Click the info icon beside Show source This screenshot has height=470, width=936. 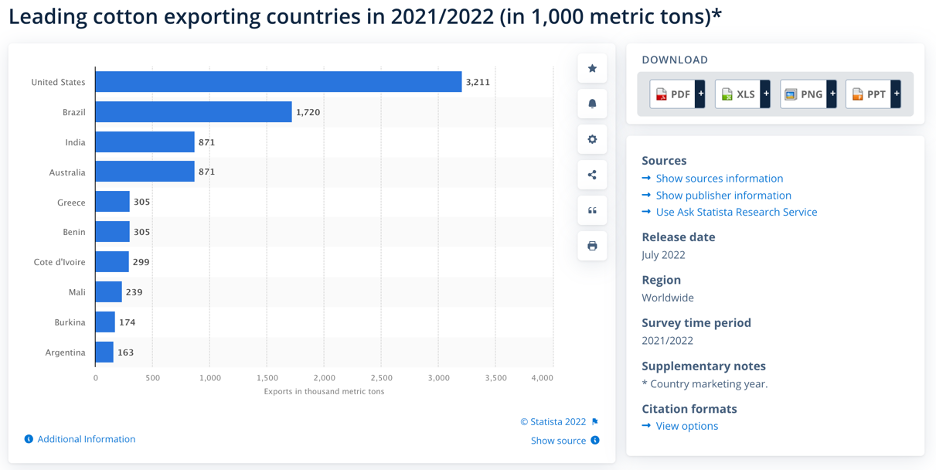(x=595, y=440)
